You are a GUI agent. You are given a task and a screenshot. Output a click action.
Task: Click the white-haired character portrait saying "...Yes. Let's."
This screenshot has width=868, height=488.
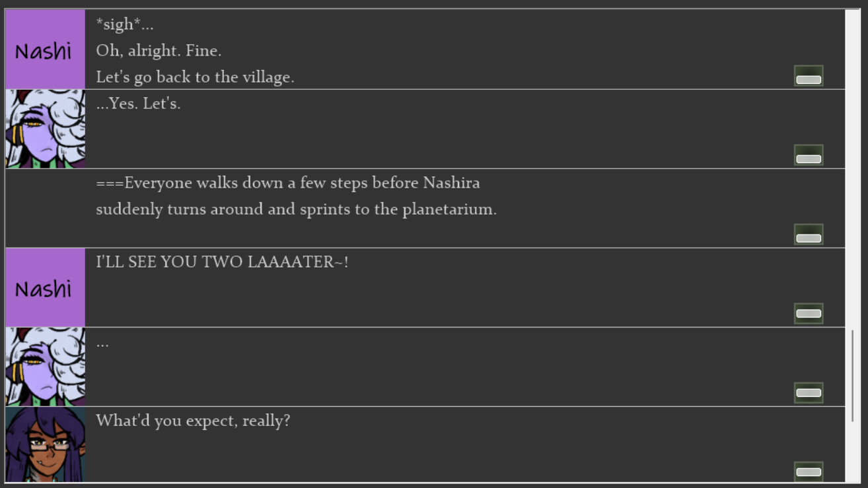[45, 129]
